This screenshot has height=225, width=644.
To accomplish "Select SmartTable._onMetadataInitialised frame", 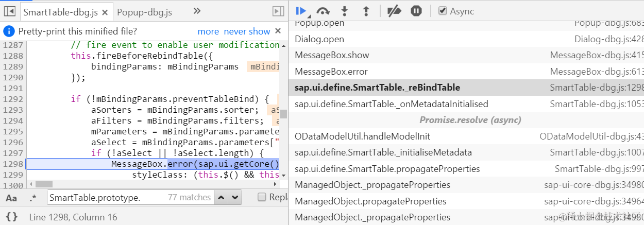I will (x=466, y=104).
